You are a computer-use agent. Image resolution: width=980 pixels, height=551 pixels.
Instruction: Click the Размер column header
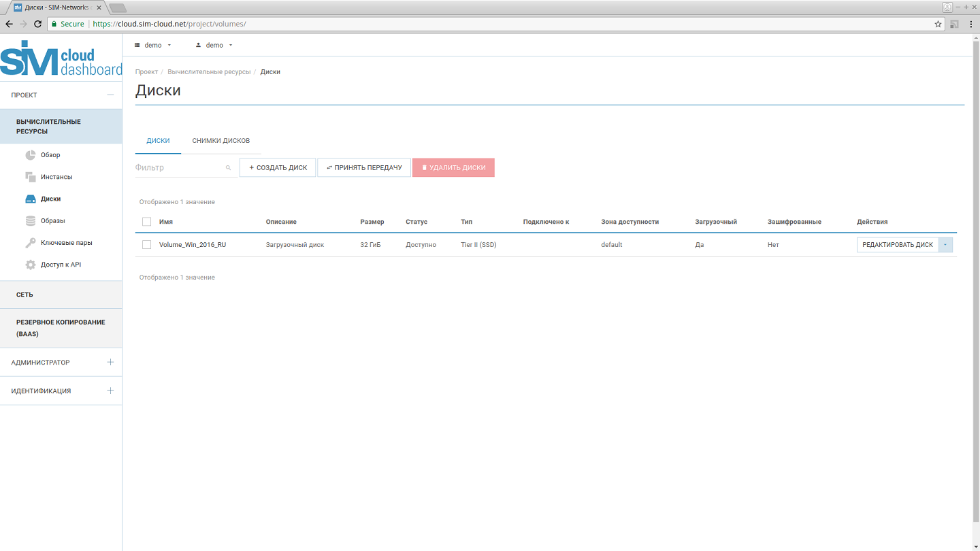[372, 222]
